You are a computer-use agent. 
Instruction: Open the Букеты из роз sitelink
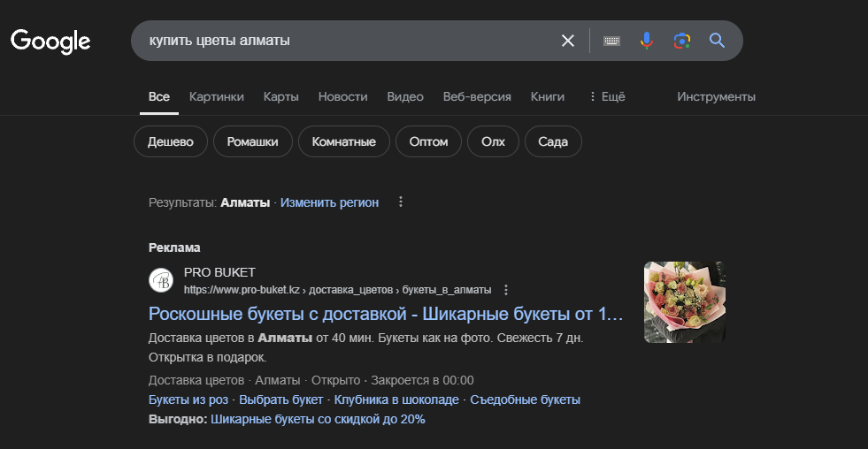coord(190,400)
